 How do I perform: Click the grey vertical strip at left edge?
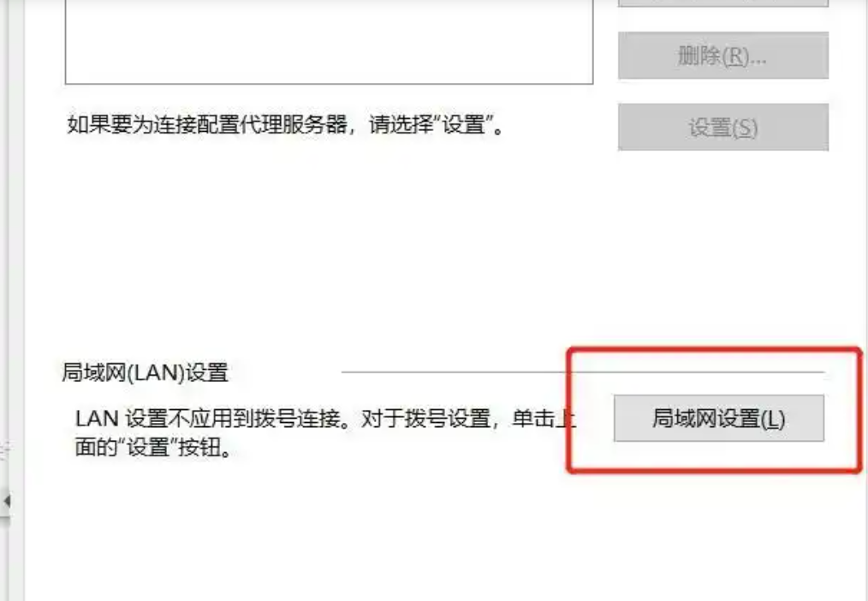15,300
